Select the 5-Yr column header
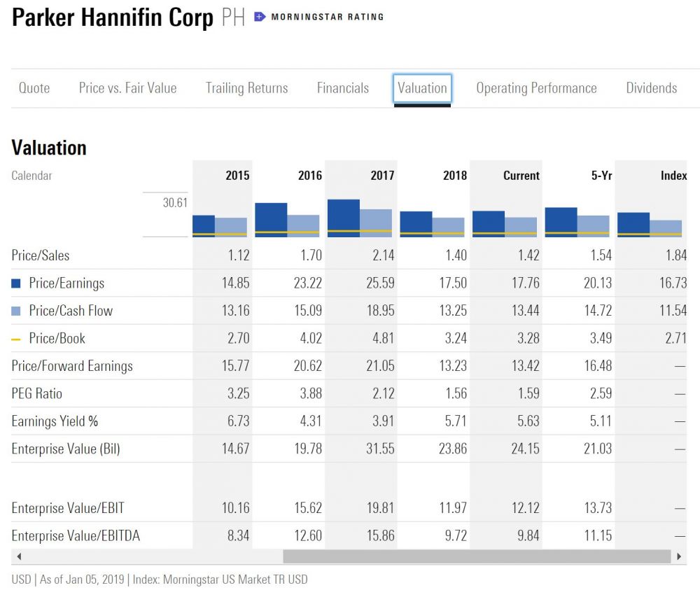 (601, 176)
